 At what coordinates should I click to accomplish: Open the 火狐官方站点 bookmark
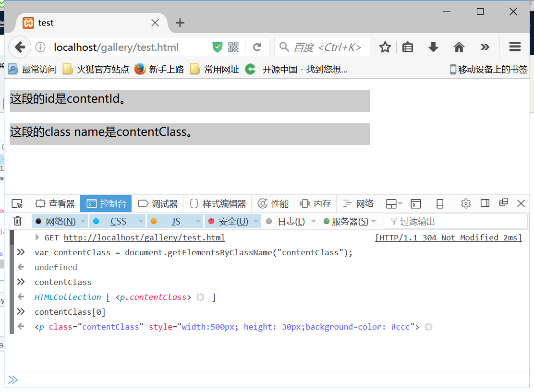click(x=96, y=70)
